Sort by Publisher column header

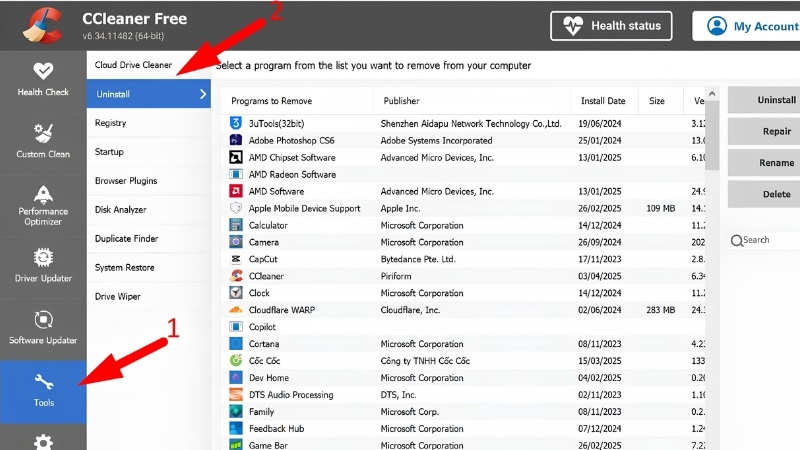471,101
